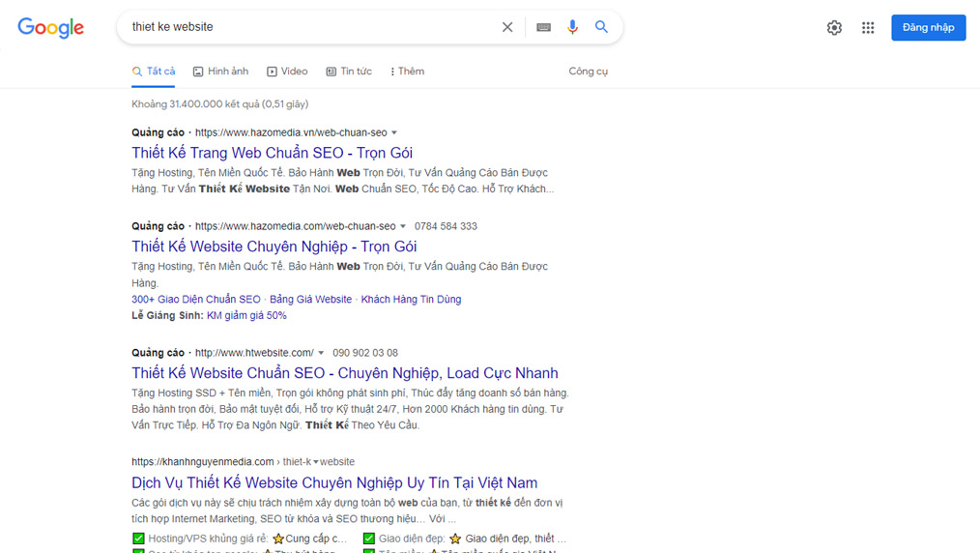Viewport: 980px width, 553px height.
Task: Switch to the Video tab
Action: coord(287,72)
